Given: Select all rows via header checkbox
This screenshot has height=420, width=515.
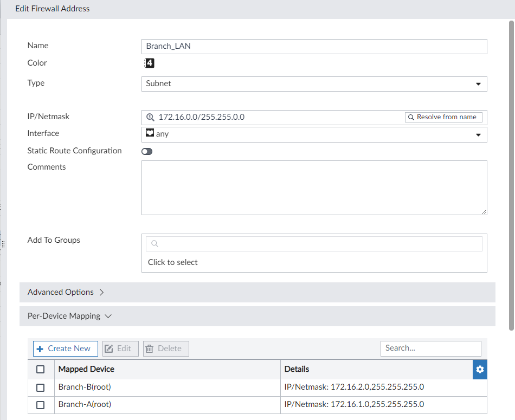Looking at the screenshot, I should click(x=41, y=369).
